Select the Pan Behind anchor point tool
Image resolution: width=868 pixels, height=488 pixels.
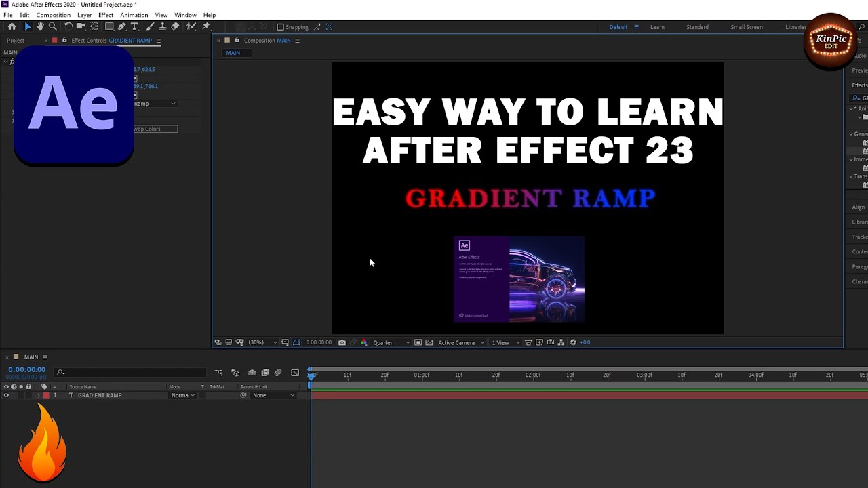pyautogui.click(x=94, y=27)
